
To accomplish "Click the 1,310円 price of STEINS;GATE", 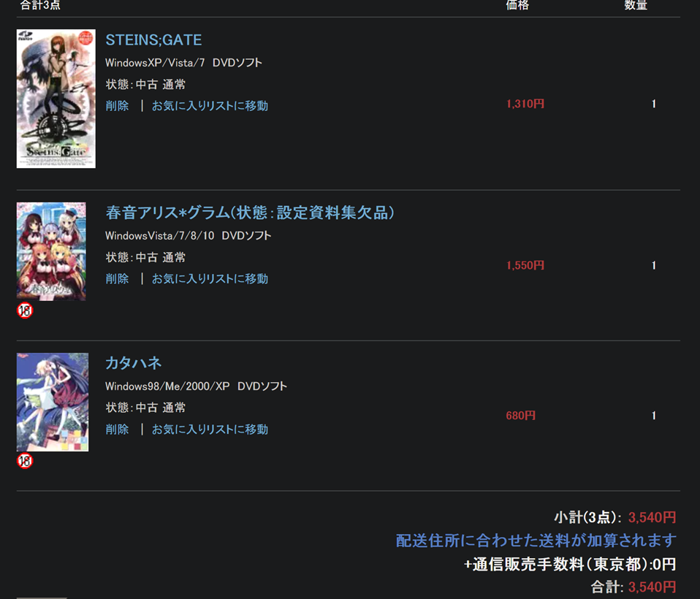I will point(525,104).
